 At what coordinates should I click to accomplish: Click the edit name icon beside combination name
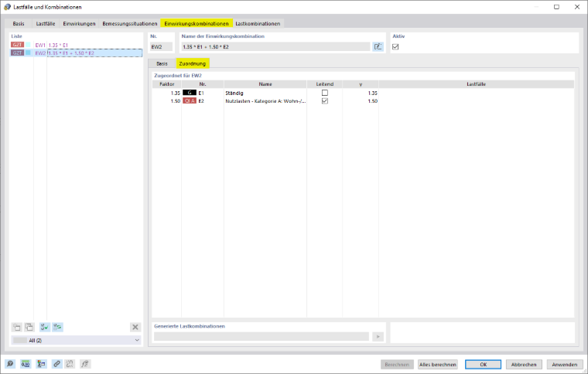(x=378, y=47)
